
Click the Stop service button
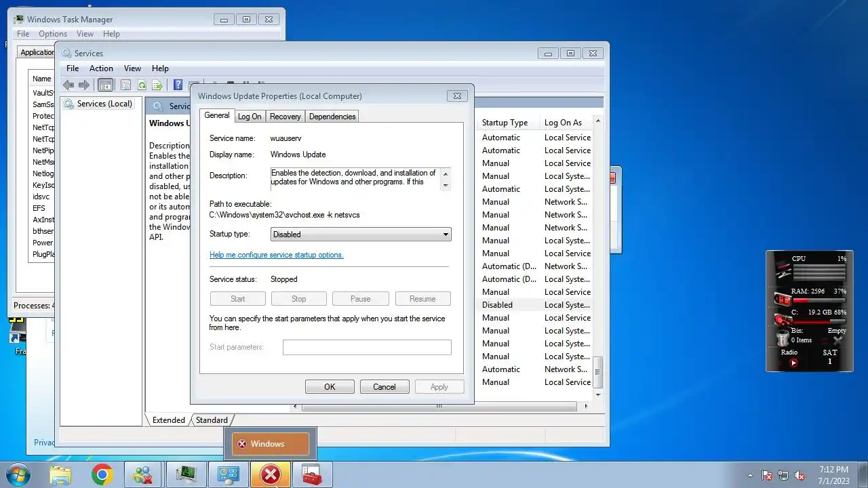298,299
